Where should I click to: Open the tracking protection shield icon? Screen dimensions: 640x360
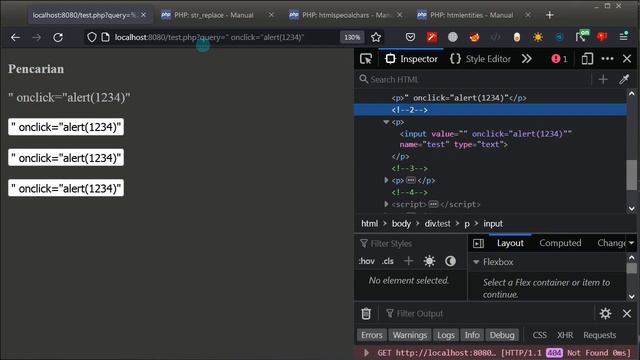pyautogui.click(x=92, y=38)
